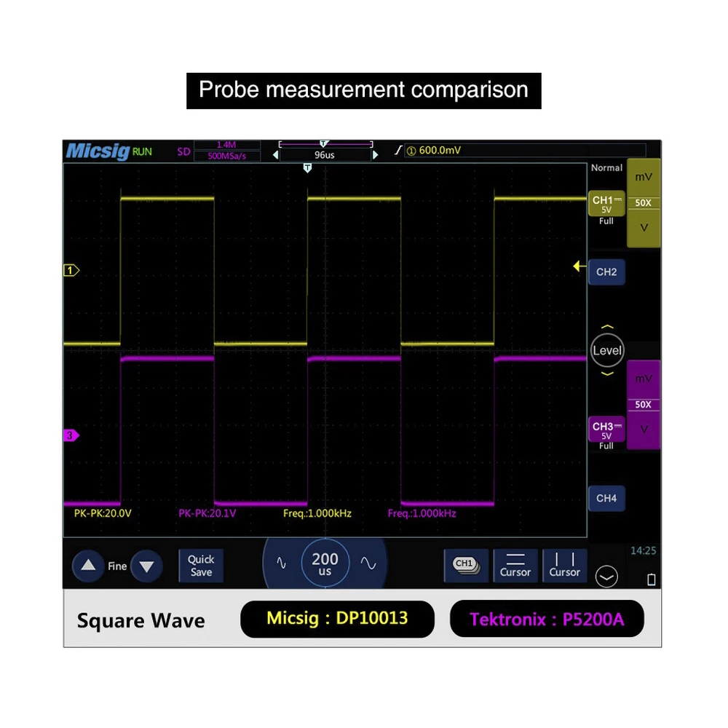Increase timebase with right wave icon
This screenshot has width=728, height=728.
pyautogui.click(x=368, y=563)
